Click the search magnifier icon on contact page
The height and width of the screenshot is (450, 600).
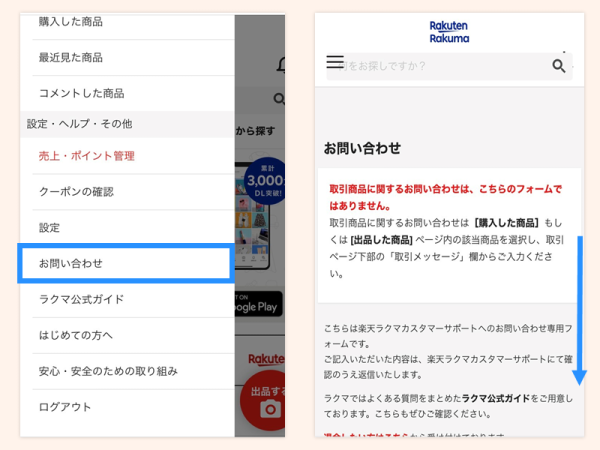click(559, 66)
